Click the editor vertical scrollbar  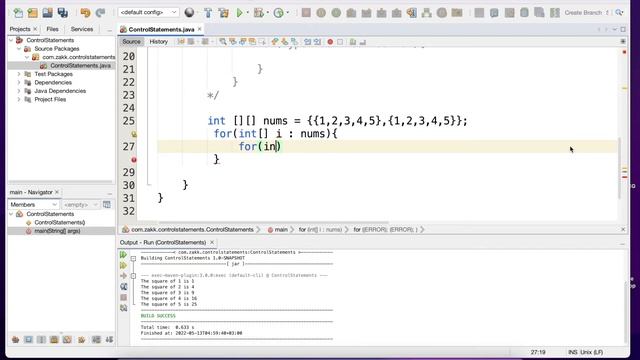[x=620, y=168]
